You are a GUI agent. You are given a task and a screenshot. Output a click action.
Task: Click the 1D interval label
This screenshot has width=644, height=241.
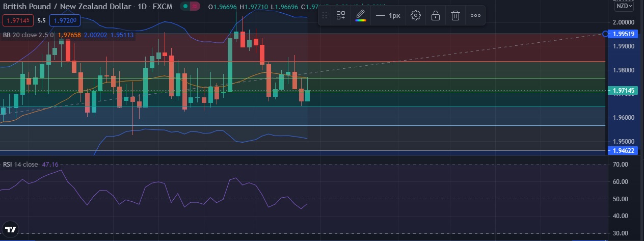(143, 7)
